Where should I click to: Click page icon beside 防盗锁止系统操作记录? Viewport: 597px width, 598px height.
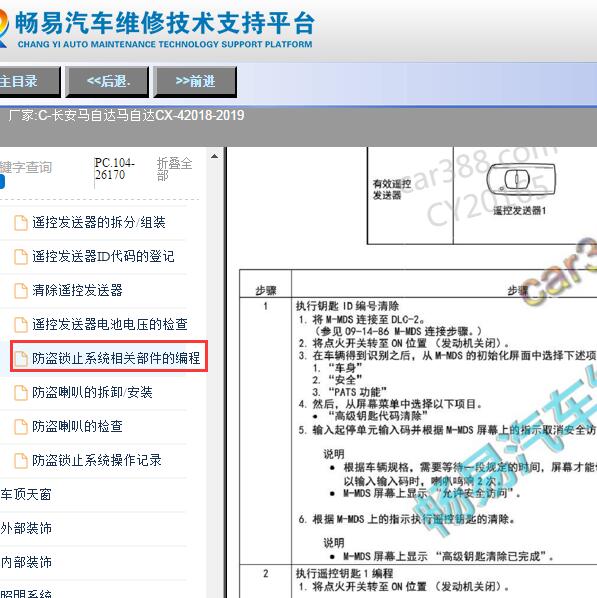[21, 460]
